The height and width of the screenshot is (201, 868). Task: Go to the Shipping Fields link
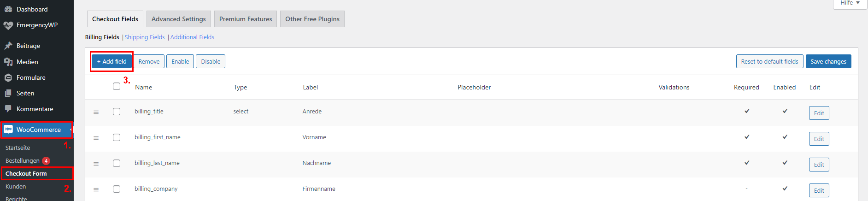[145, 37]
